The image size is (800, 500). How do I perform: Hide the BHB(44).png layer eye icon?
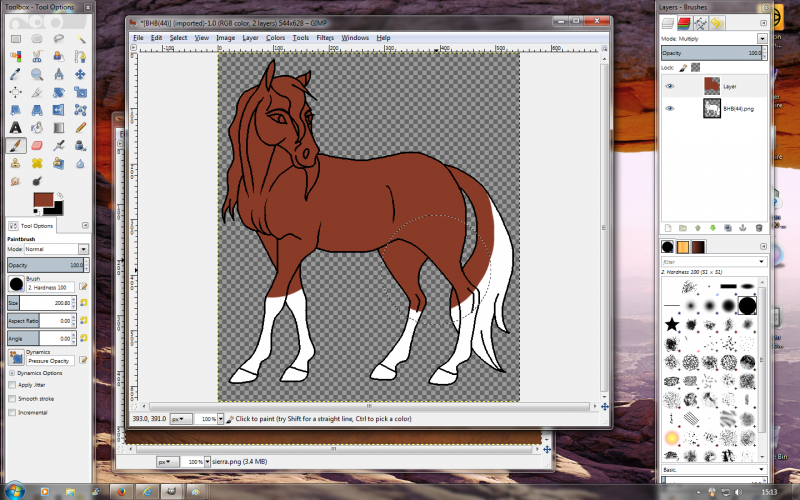[670, 108]
